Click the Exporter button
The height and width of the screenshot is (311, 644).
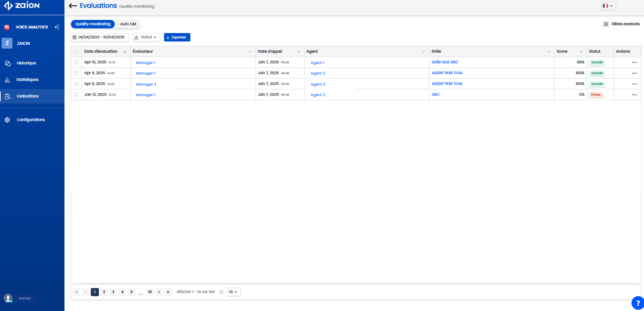[x=177, y=37]
